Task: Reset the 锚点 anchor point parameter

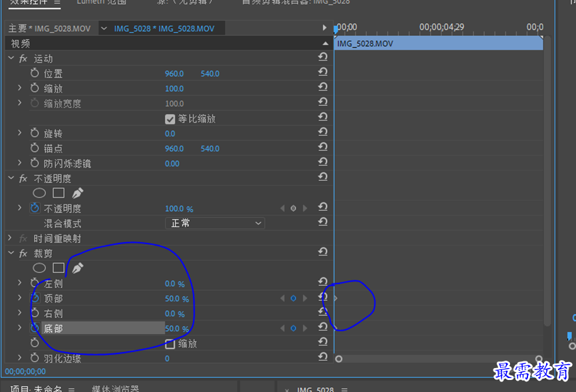Action: pos(323,146)
